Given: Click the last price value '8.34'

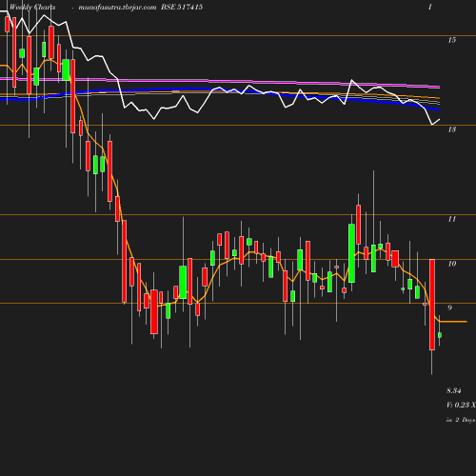Looking at the screenshot, I should point(454,390).
